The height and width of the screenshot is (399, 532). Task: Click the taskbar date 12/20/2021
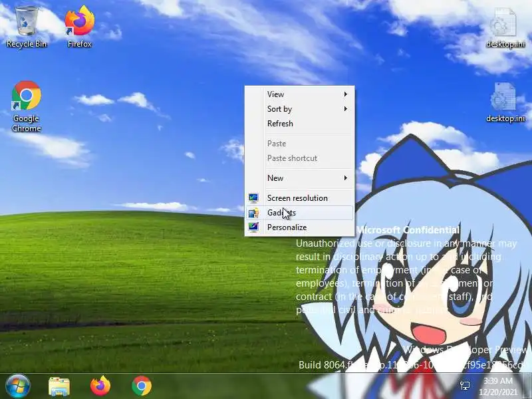point(497,392)
